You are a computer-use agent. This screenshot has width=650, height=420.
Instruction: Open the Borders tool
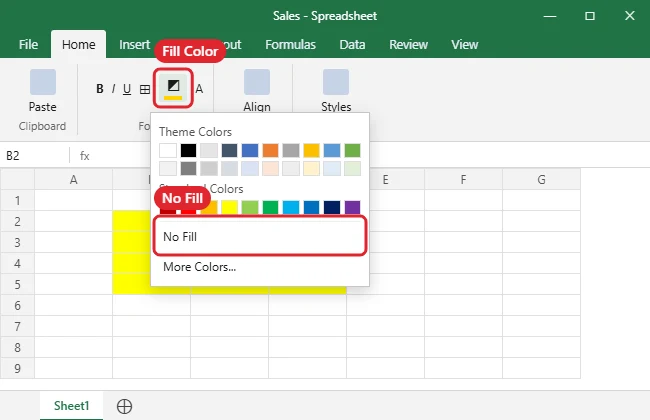pos(145,89)
